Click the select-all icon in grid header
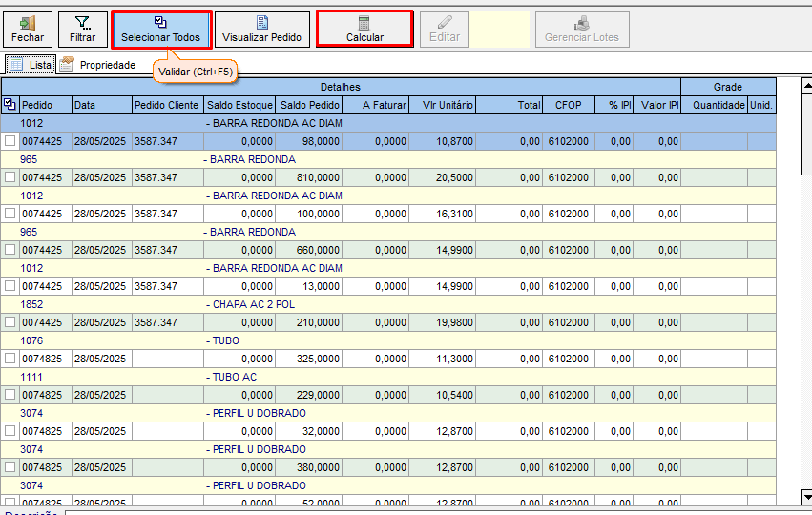The width and height of the screenshot is (812, 515). tap(10, 105)
